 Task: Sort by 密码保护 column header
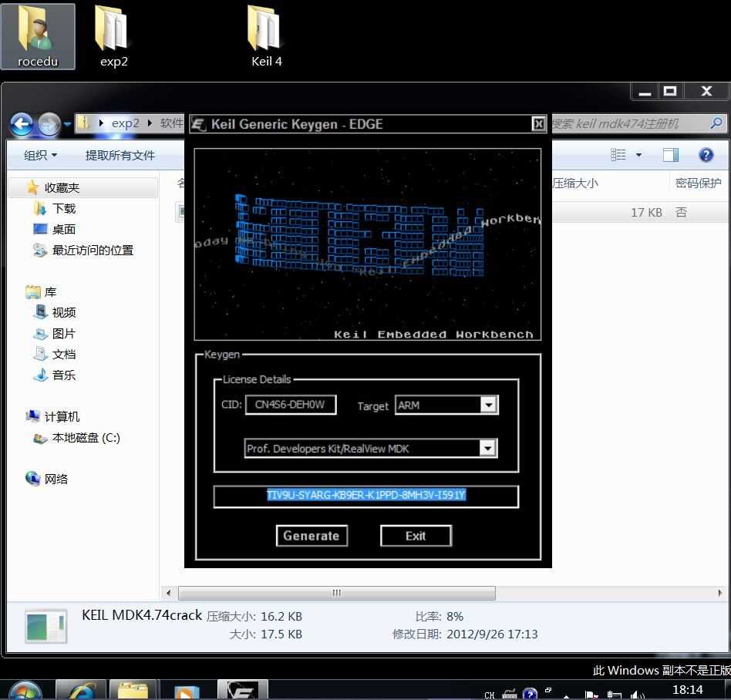698,183
